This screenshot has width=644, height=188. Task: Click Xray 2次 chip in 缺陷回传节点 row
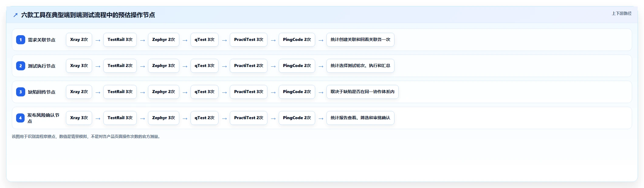coord(79,92)
